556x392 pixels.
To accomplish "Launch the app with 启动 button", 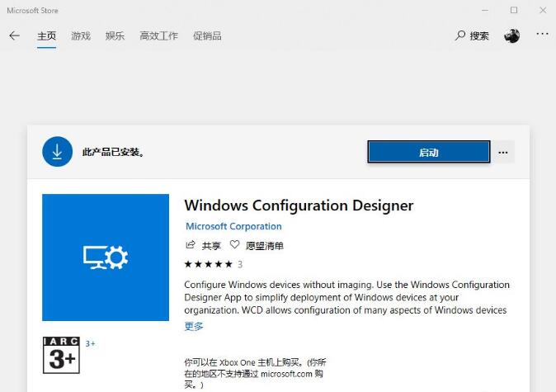I will click(428, 152).
